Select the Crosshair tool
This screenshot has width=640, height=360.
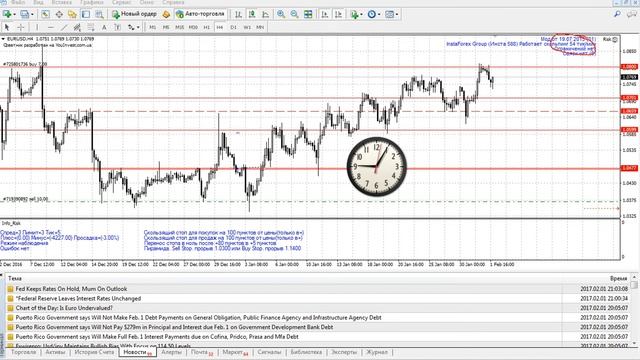click(x=20, y=27)
